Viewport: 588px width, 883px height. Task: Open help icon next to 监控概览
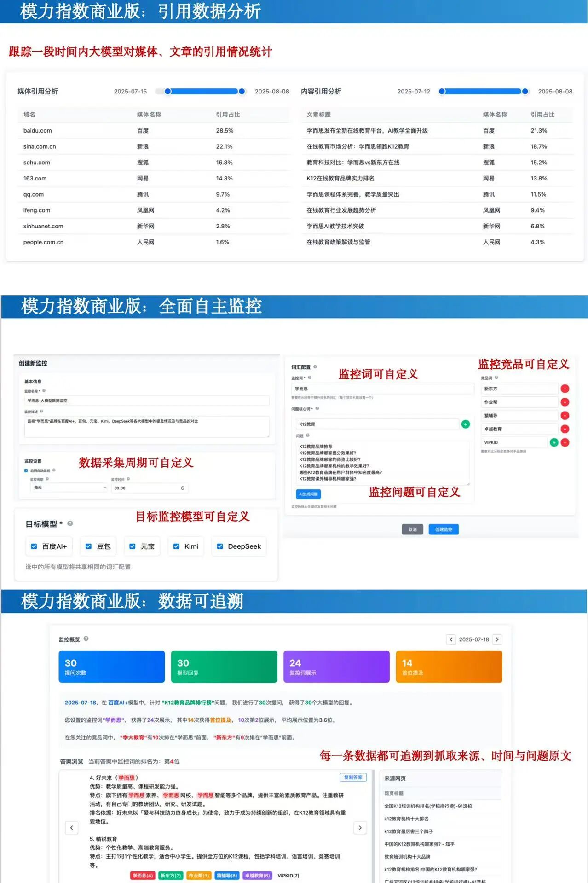(86, 639)
